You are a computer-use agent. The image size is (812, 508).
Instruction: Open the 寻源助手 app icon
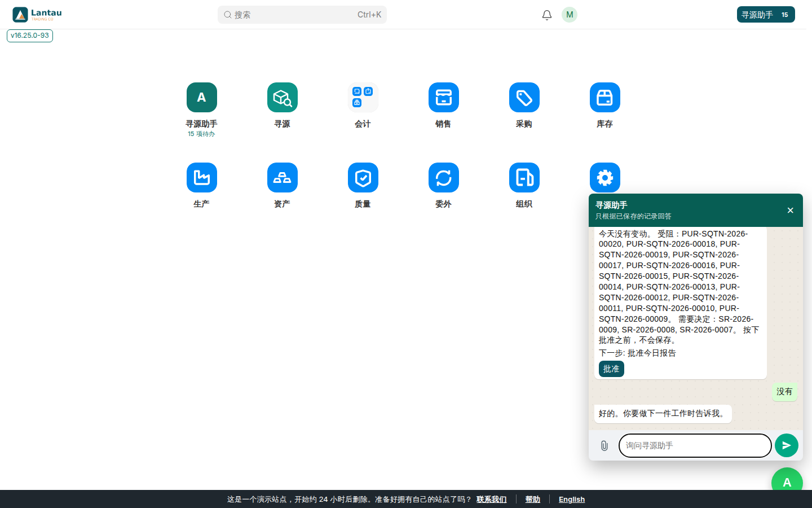tap(201, 98)
